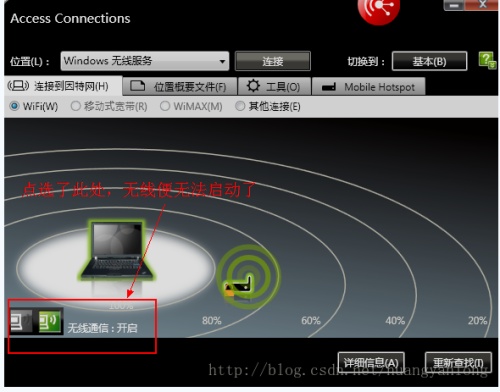This screenshot has height=392, width=500.
Task: Turn off wireless with the gray radio-off icon
Action: 21,321
